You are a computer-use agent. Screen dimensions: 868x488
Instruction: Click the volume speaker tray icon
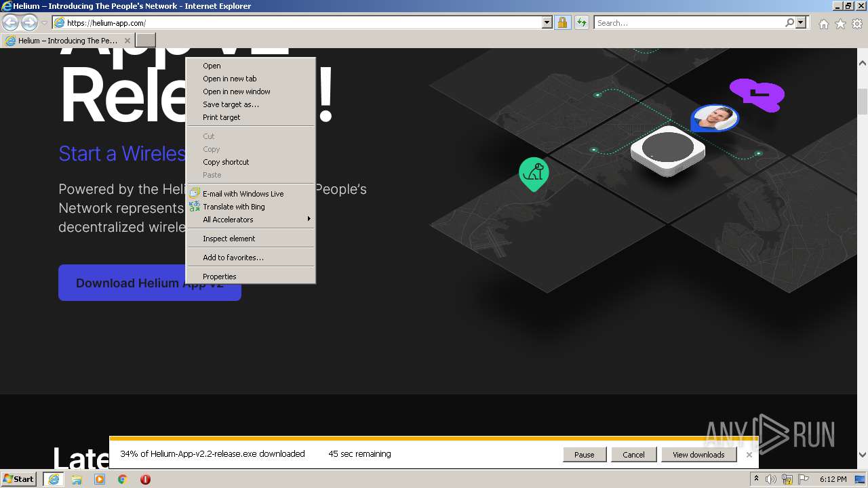771,479
